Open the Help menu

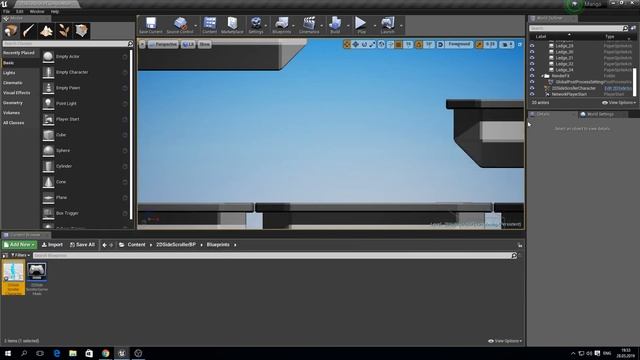(x=55, y=11)
